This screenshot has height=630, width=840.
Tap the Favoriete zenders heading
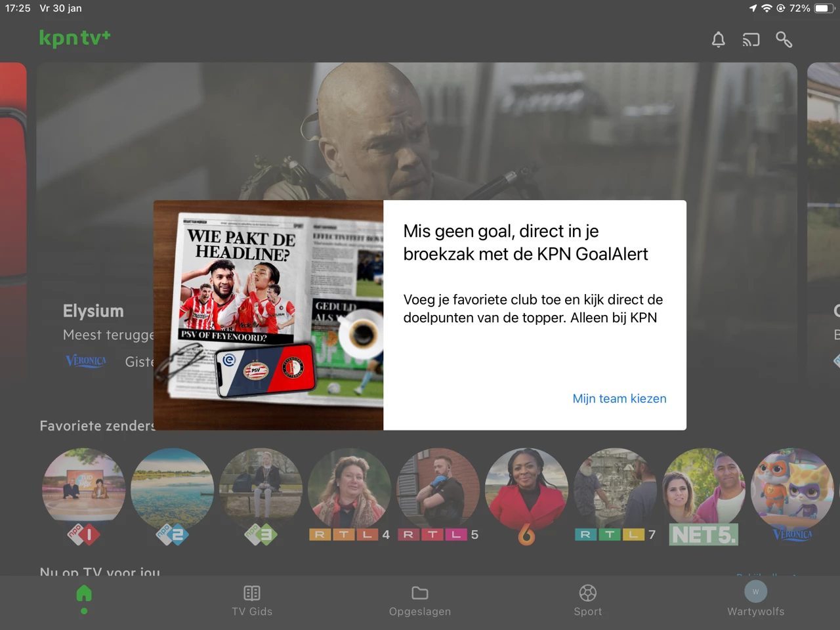pos(96,426)
